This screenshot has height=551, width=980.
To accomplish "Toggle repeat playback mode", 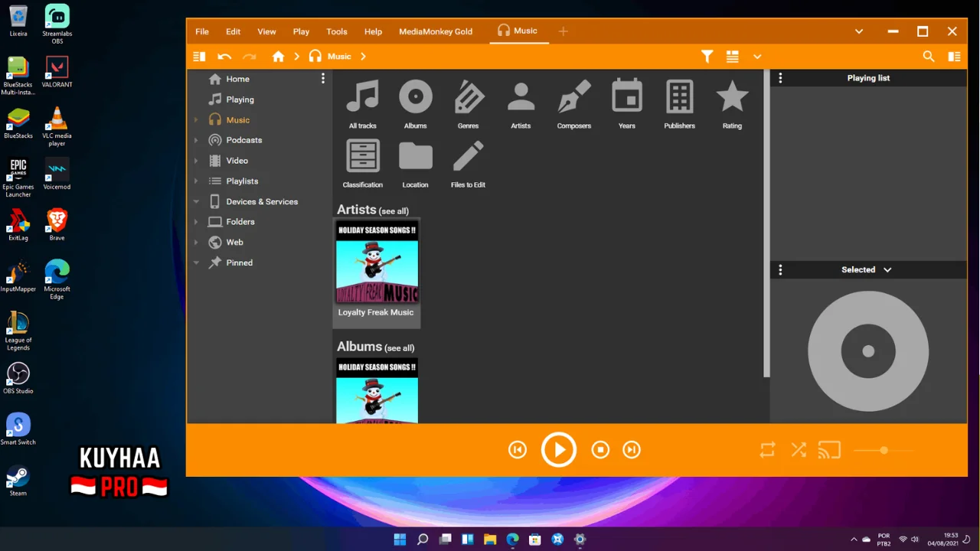I will tap(767, 450).
